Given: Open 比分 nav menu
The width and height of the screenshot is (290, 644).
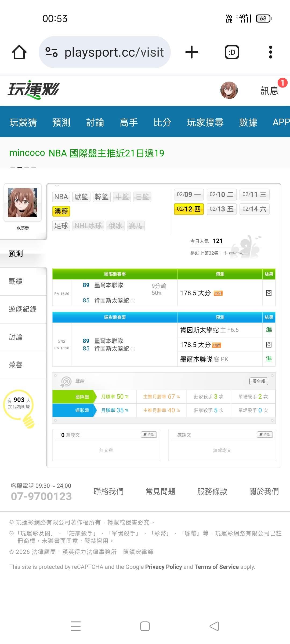Looking at the screenshot, I should 162,122.
